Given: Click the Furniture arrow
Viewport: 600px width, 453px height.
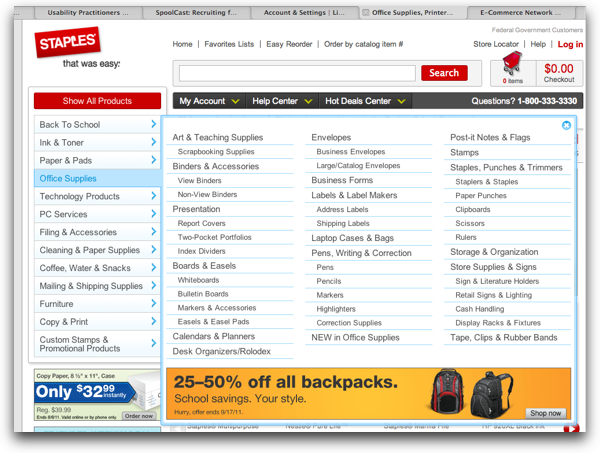Looking at the screenshot, I should (153, 303).
